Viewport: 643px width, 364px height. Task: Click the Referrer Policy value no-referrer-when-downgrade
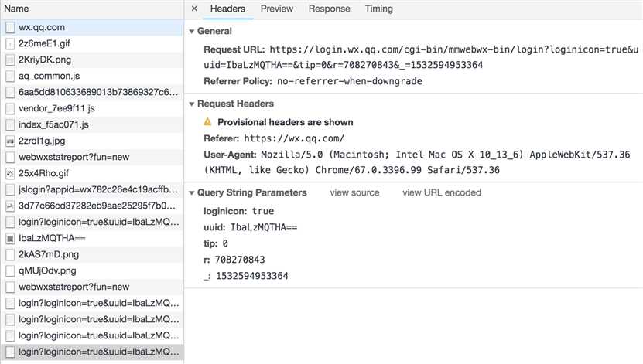(350, 81)
